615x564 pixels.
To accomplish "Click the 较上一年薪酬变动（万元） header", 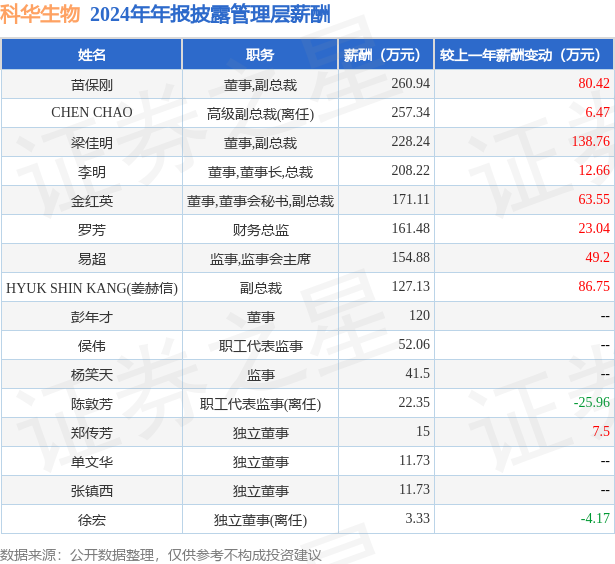I will pyautogui.click(x=524, y=55).
